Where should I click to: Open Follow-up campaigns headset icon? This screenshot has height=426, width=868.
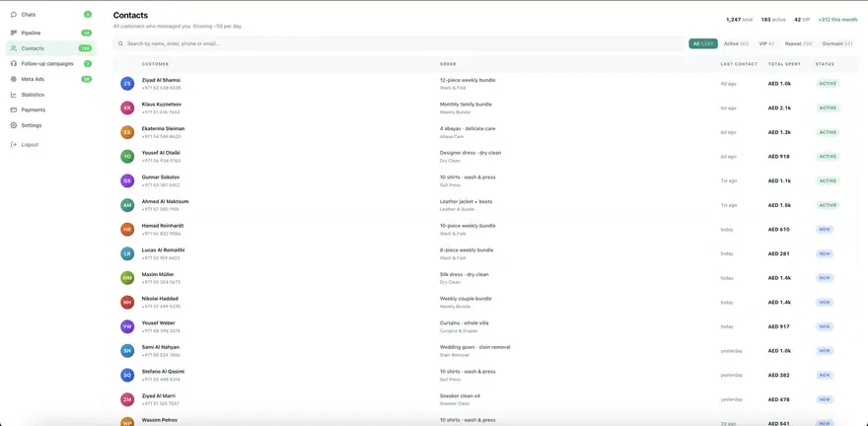click(14, 64)
